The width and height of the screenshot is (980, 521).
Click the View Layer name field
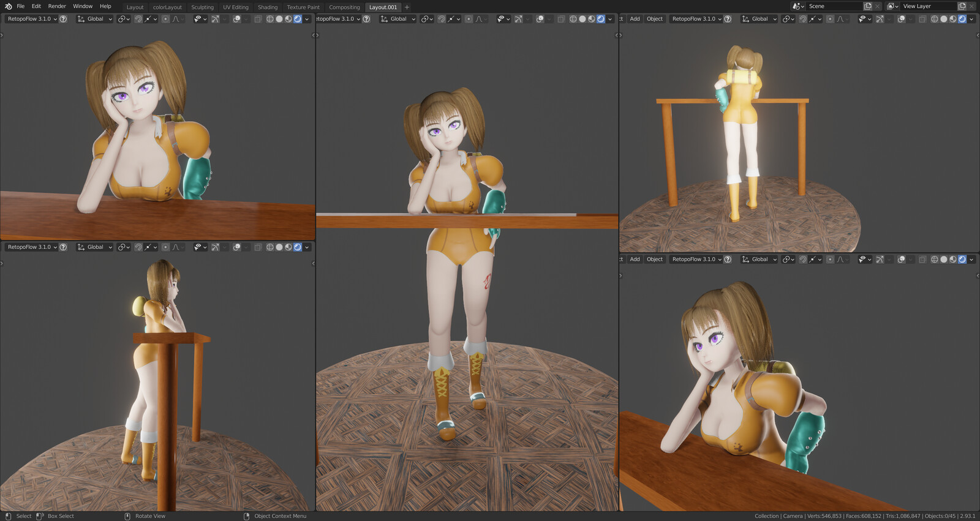coord(929,6)
